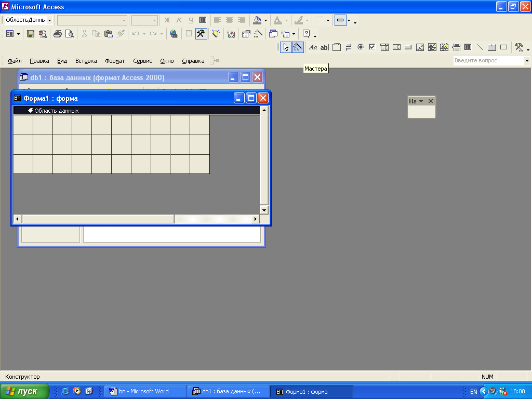The height and width of the screenshot is (399, 532).
Task: Expand the font size combo box
Action: 154,20
